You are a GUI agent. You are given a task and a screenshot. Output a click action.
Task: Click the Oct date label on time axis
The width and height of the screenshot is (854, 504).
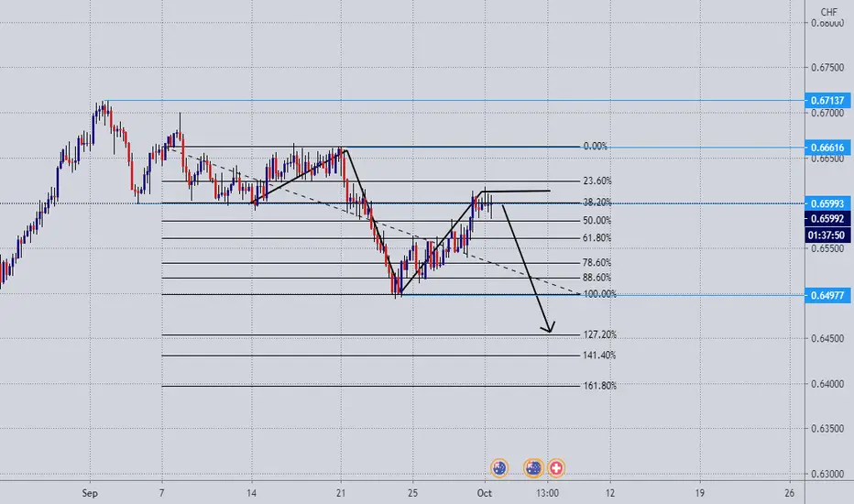click(484, 493)
